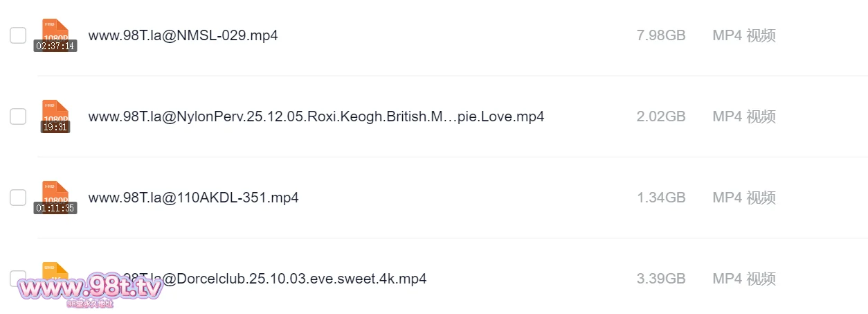868x314 pixels.
Task: Open the Dorcelclub.25.10.03.eve.sweet.4k.mp4 file
Action: 298,279
